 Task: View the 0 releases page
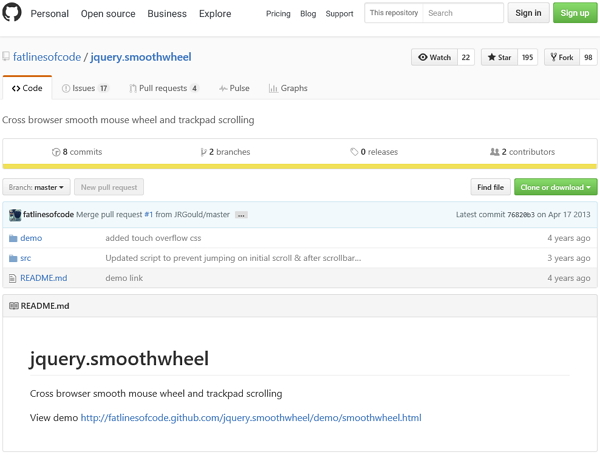click(374, 152)
